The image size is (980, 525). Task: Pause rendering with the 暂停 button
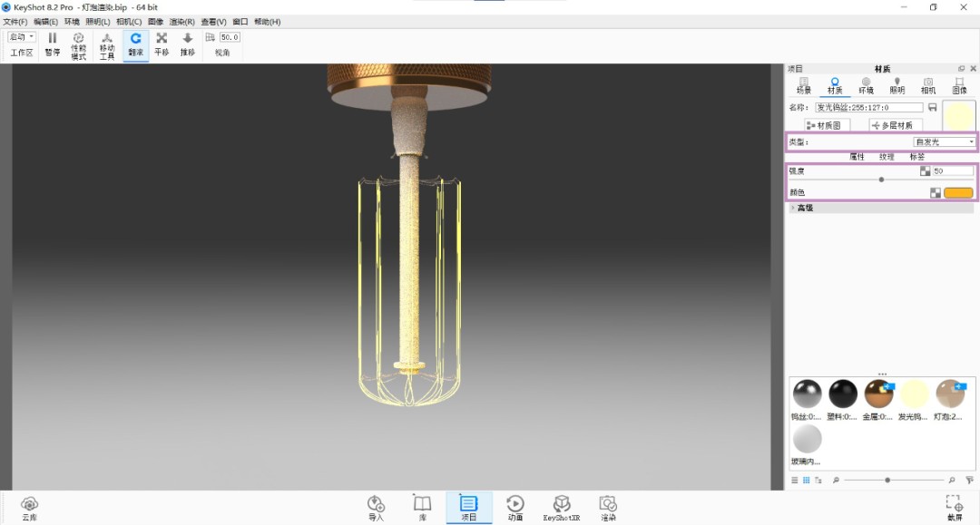coord(52,44)
